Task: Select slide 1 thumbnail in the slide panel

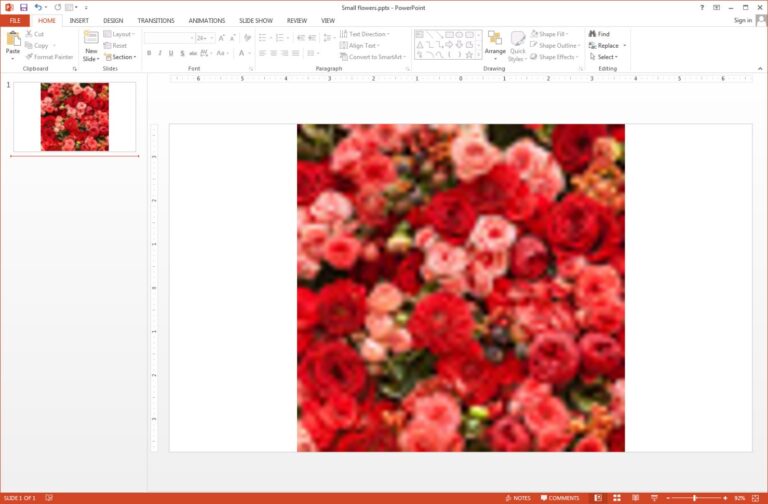Action: [74, 117]
